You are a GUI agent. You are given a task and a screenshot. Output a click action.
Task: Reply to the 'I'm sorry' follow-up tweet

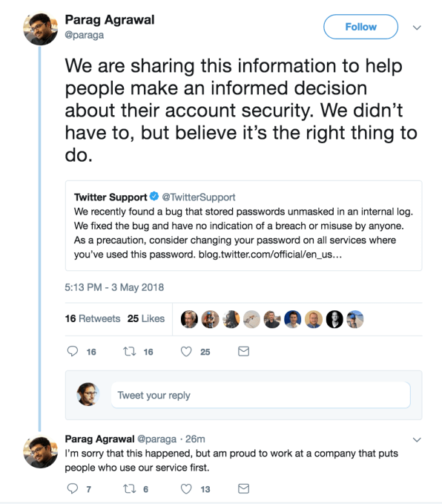point(73,488)
